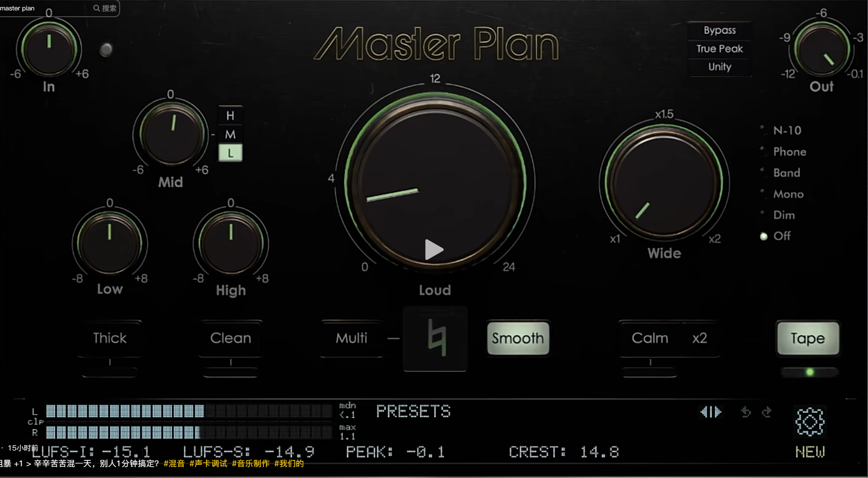The height and width of the screenshot is (478, 868).
Task: Select the H mid frequency option
Action: click(x=230, y=116)
